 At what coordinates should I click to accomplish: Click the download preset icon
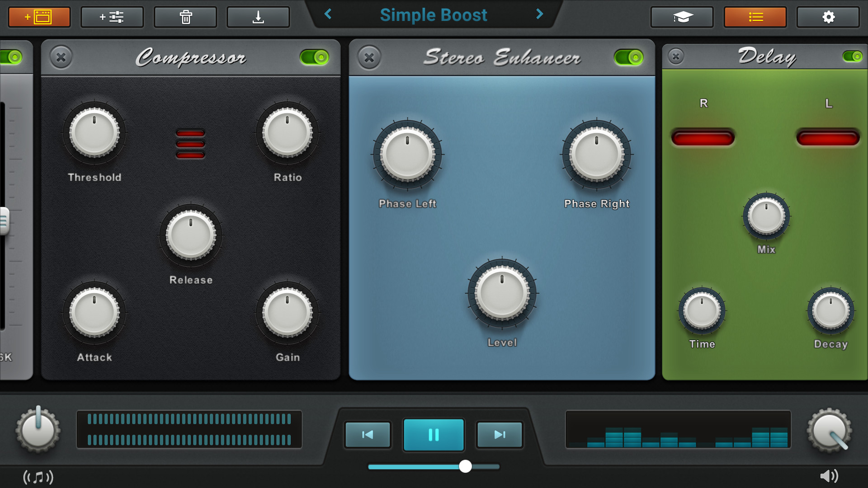tap(258, 17)
